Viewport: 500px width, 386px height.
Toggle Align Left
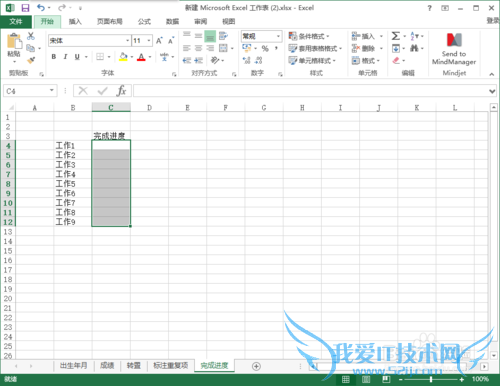pos(187,48)
